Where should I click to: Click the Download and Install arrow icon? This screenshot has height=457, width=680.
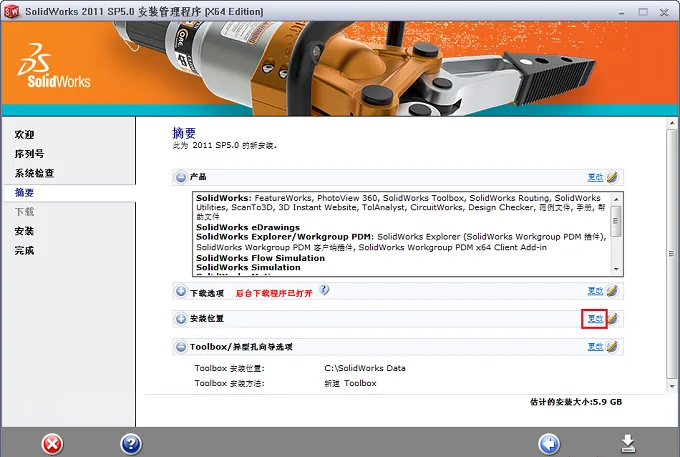pyautogui.click(x=628, y=443)
